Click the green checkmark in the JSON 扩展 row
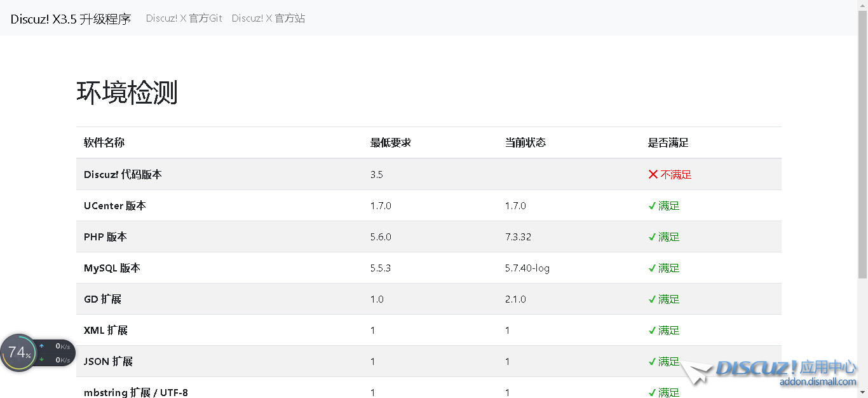This screenshot has height=398, width=868. [652, 362]
